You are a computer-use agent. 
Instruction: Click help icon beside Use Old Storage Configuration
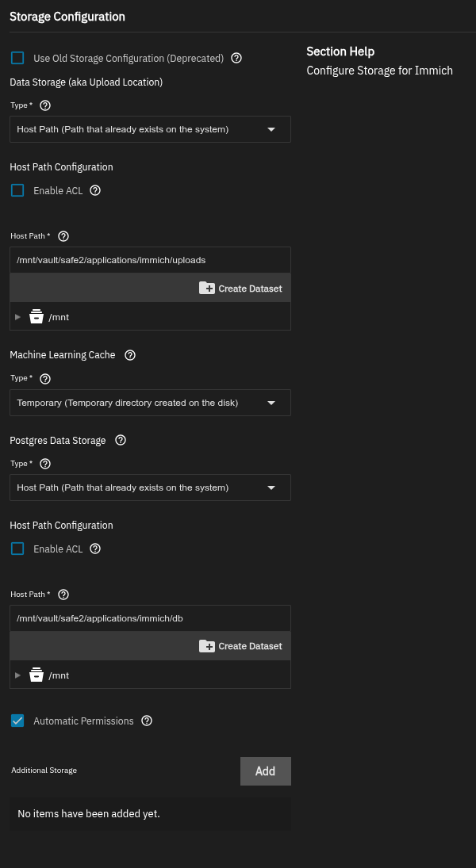(236, 58)
